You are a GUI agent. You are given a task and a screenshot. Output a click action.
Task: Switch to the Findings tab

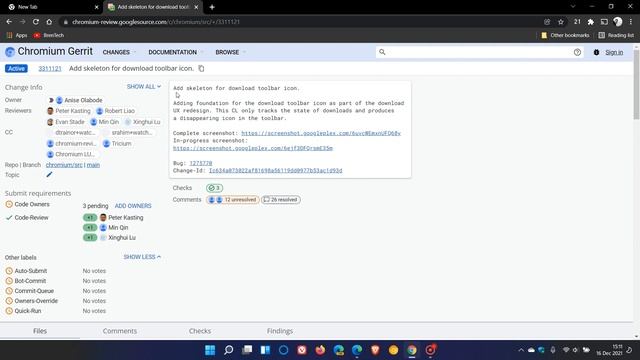point(280,331)
